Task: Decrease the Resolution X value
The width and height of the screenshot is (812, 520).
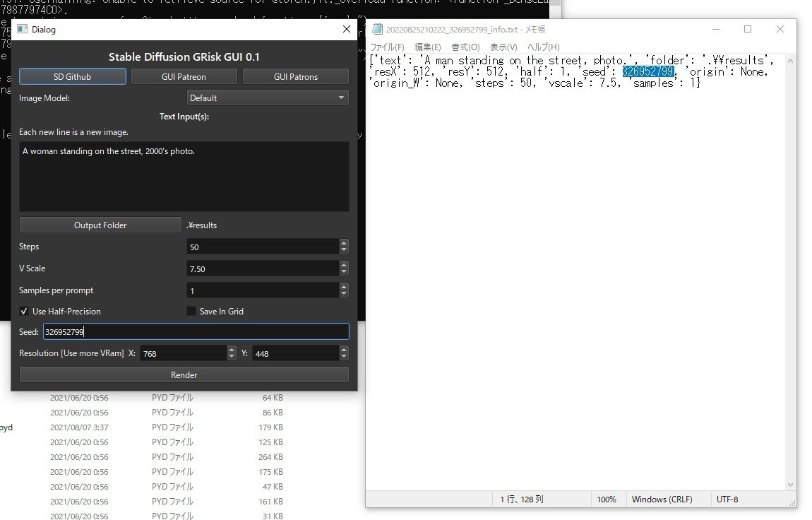Action: [231, 356]
